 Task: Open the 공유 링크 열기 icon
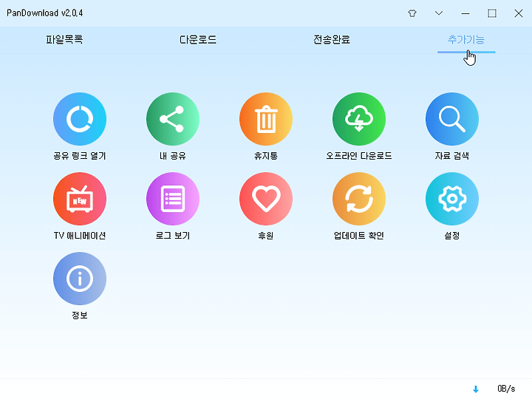(80, 119)
